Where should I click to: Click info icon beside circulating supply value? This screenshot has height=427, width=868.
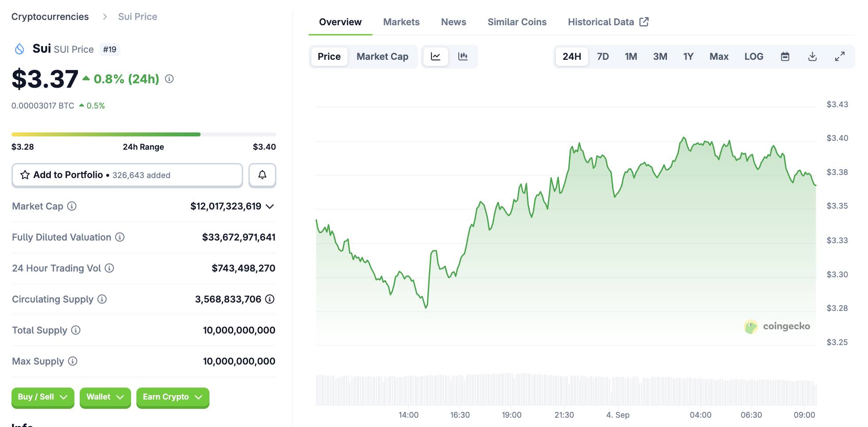(270, 299)
